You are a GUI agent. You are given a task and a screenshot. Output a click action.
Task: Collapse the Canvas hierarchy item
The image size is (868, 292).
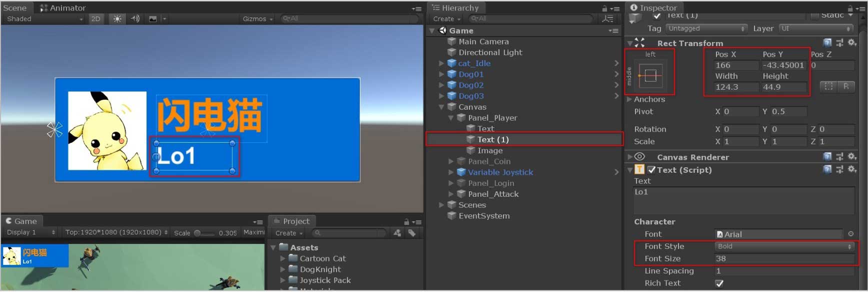click(441, 107)
